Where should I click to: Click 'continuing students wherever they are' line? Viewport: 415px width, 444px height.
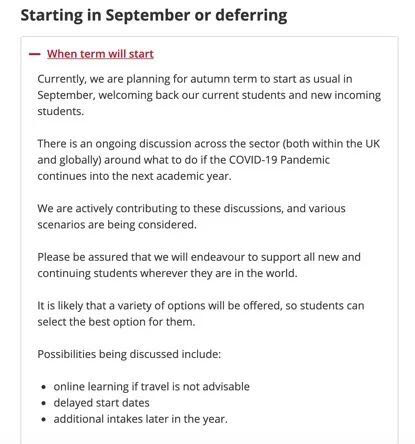[x=167, y=273]
